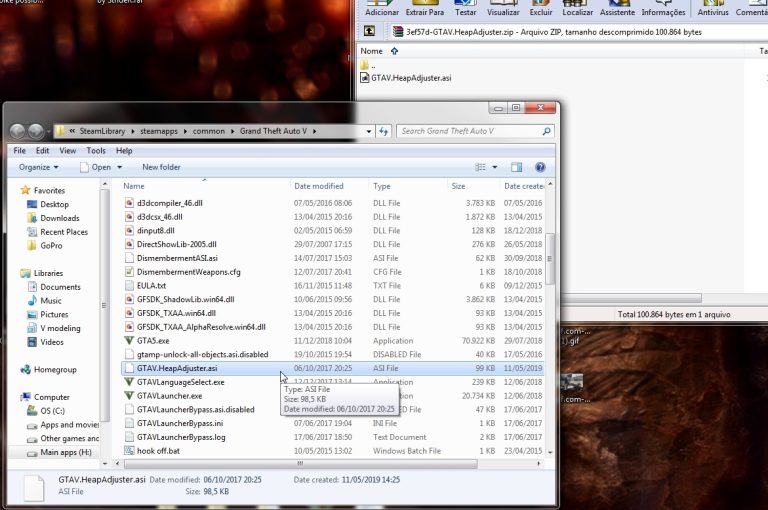Select GTA5.exe application icon
Viewport: 768px width, 510px height.
(129, 340)
